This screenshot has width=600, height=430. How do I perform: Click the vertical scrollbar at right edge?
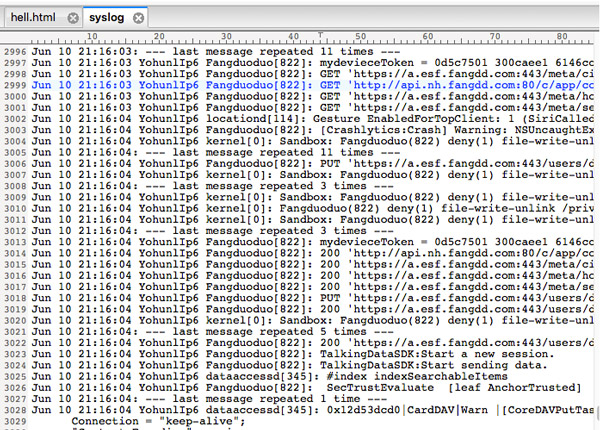coord(597,414)
